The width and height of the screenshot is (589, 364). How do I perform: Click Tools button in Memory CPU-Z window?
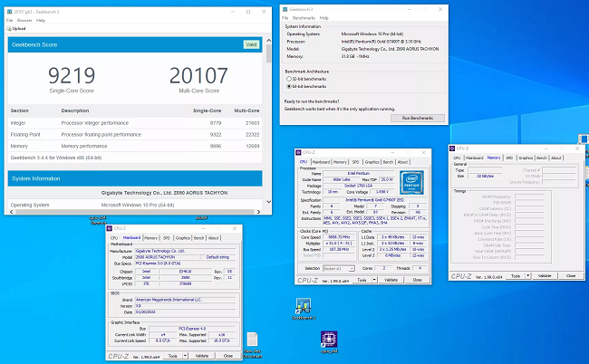pos(516,276)
